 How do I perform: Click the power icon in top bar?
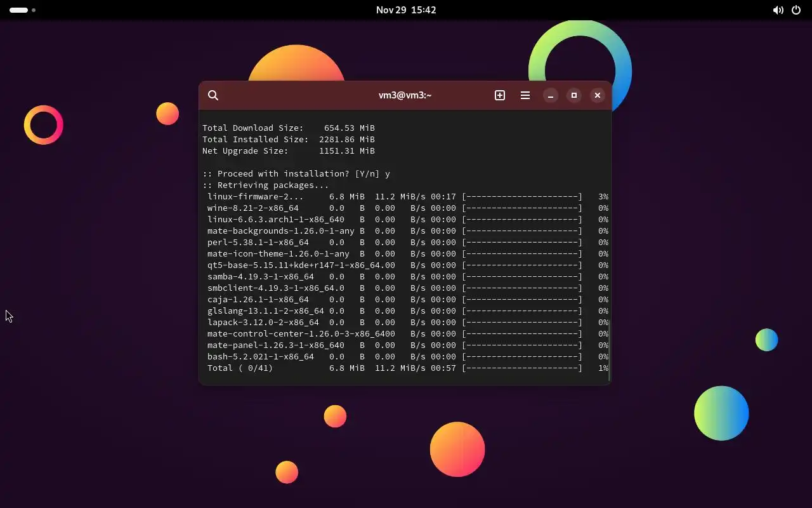click(796, 10)
